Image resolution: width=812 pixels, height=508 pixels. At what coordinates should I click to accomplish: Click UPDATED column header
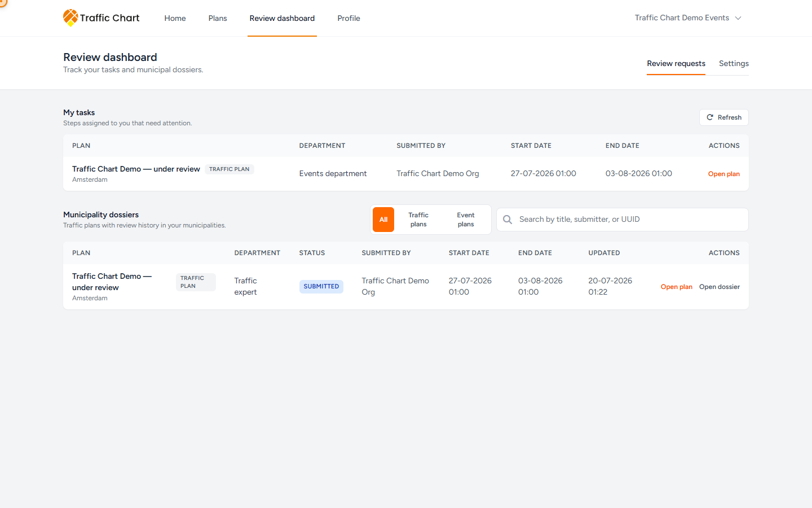(x=604, y=253)
